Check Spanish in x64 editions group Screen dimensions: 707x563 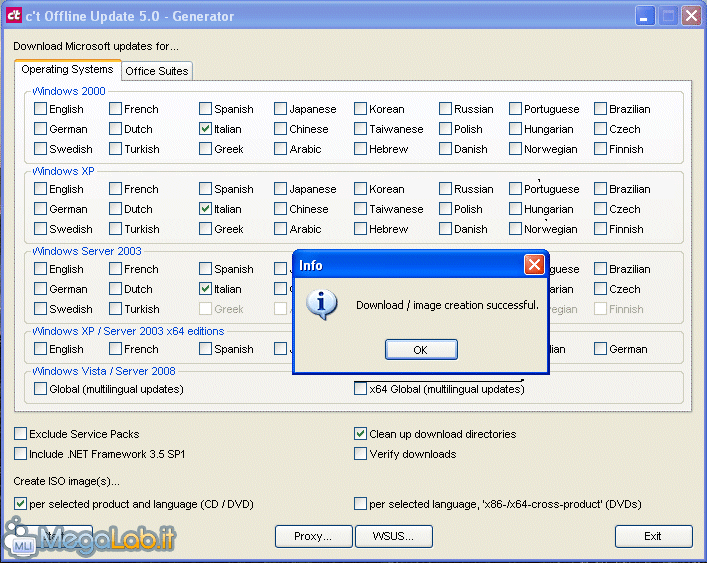point(206,349)
